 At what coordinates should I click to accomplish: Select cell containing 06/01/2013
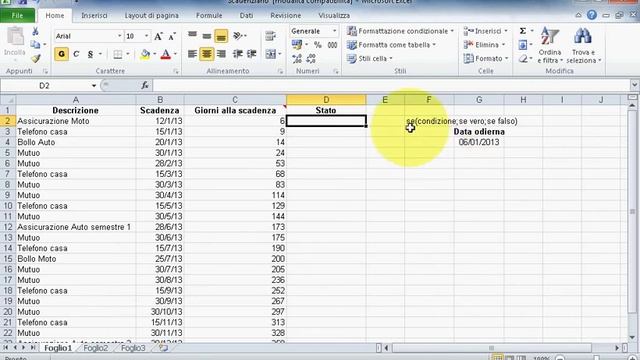[x=479, y=142]
